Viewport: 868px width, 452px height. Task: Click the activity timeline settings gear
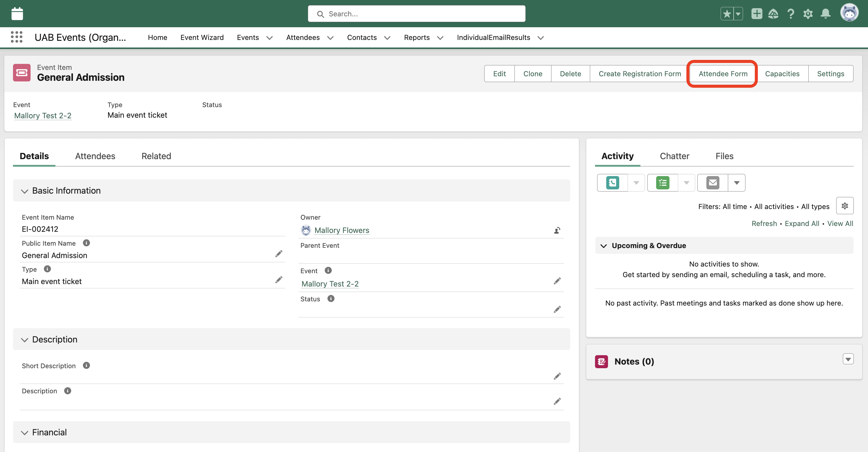click(x=844, y=206)
